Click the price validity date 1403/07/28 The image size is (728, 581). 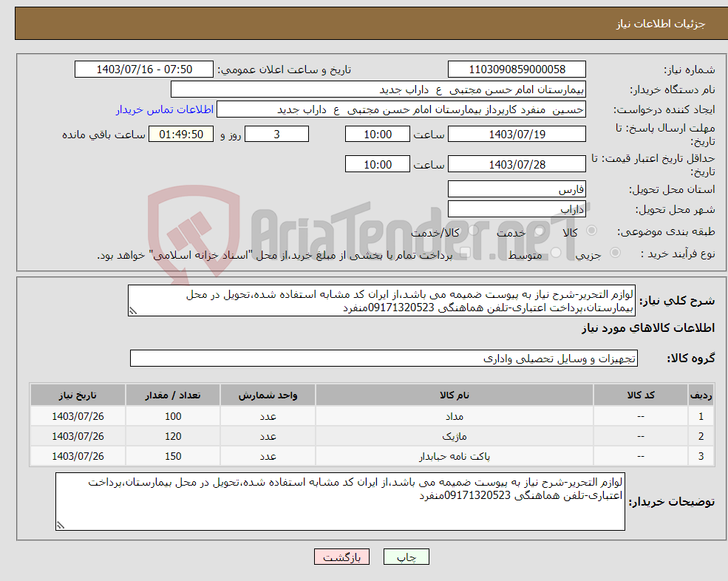tap(517, 164)
